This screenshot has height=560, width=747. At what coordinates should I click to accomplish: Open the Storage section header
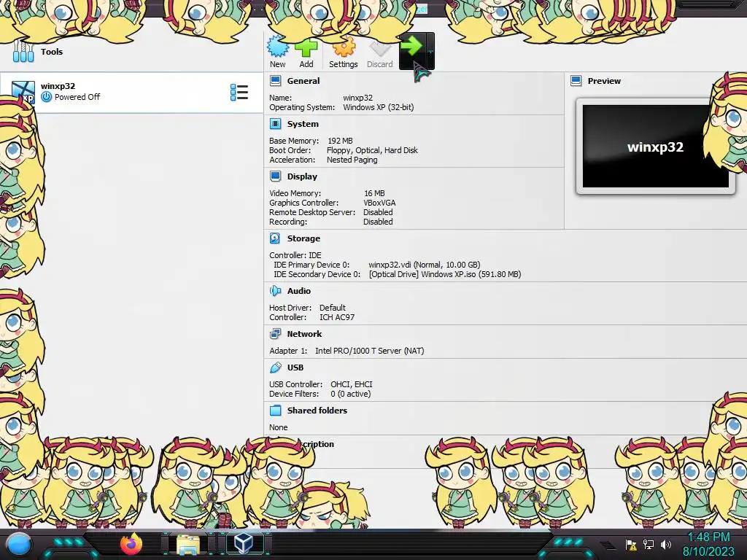303,238
